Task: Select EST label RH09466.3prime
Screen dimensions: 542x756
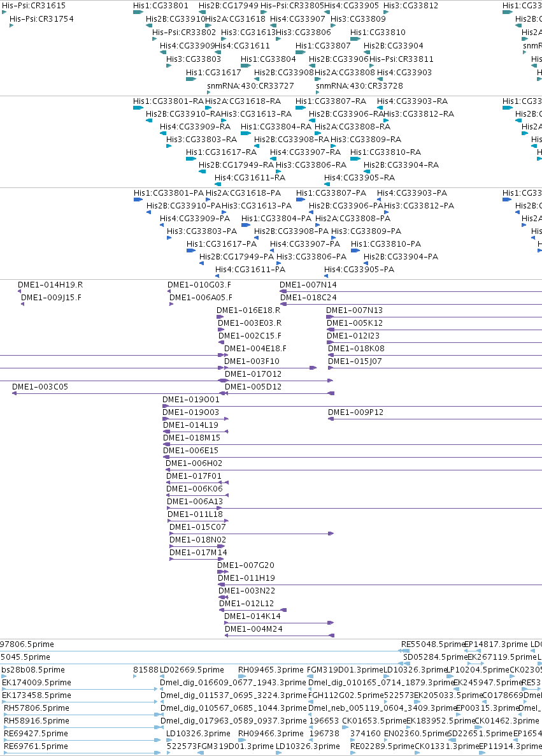Action: 271,734
